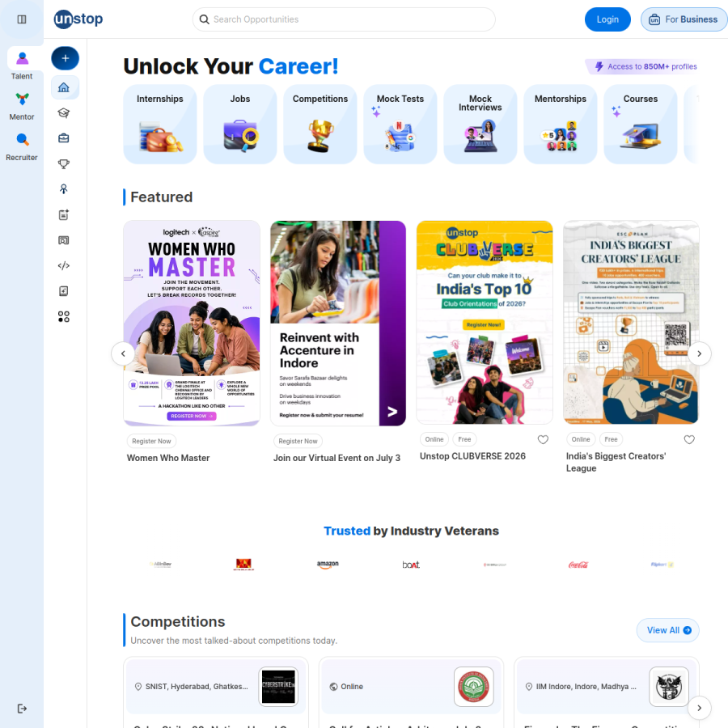The width and height of the screenshot is (728, 728).
Task: Open the award ribbon icon below the trophy
Action: [64, 189]
